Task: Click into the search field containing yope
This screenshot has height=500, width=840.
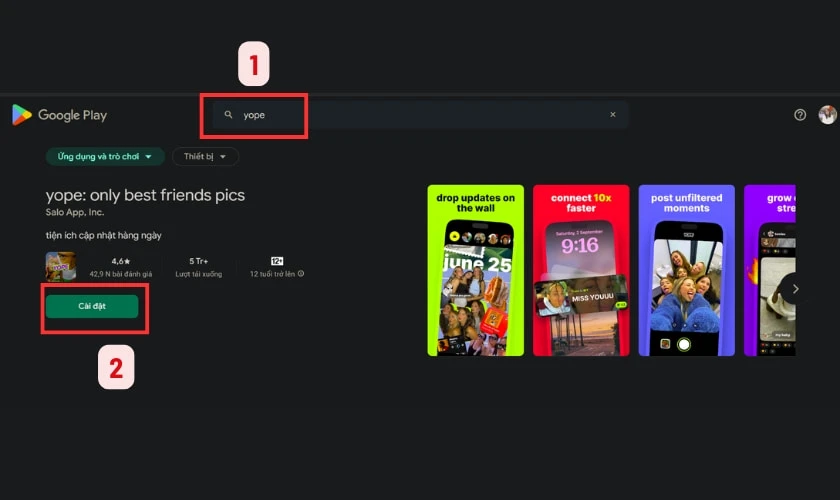Action: tap(421, 115)
